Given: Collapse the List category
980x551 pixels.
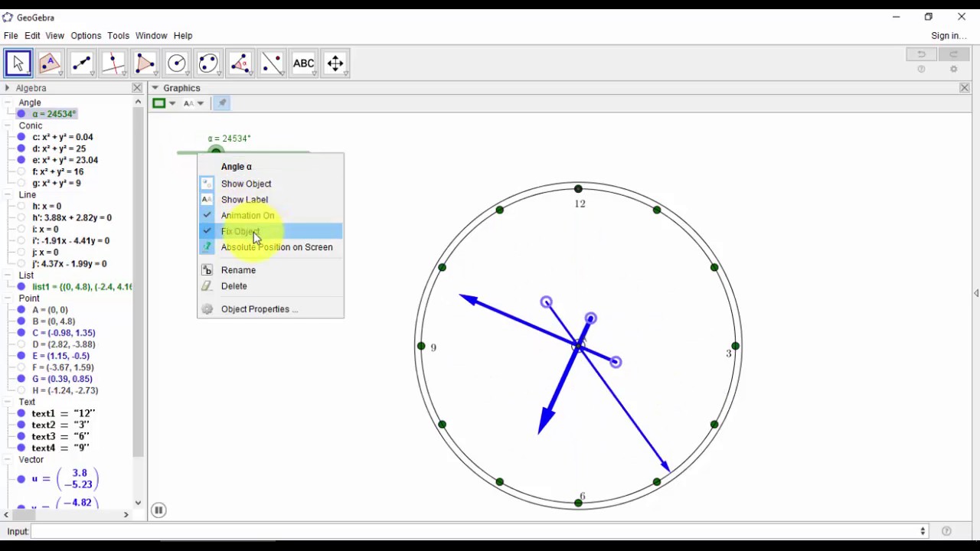Looking at the screenshot, I should click(8, 275).
